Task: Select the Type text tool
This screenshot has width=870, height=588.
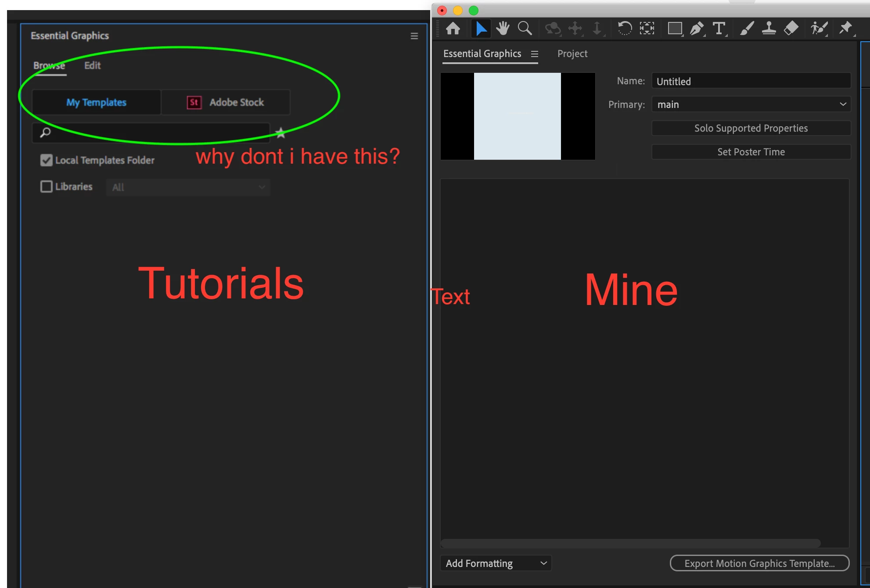Action: pyautogui.click(x=719, y=29)
